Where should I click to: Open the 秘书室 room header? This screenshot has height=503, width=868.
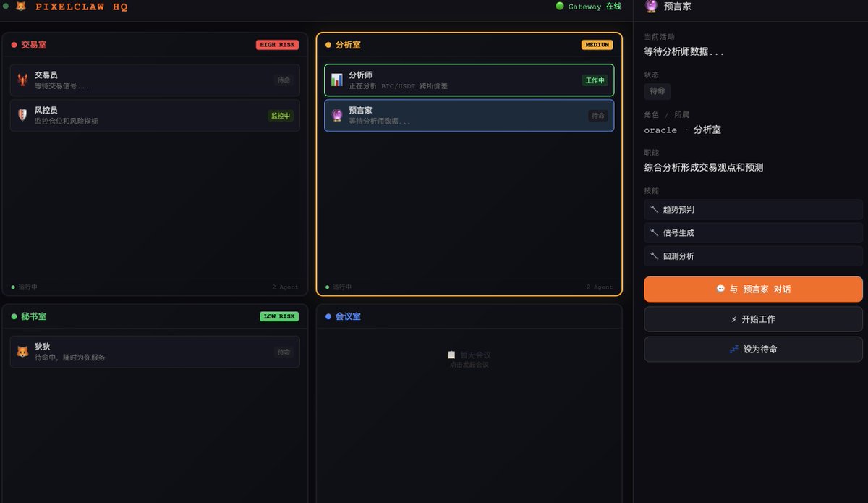33,316
